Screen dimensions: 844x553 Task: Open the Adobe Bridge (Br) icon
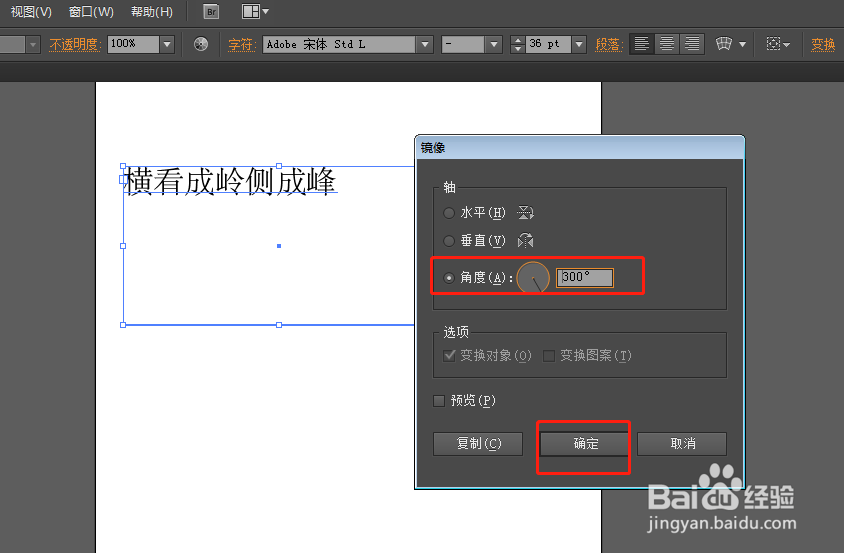212,11
